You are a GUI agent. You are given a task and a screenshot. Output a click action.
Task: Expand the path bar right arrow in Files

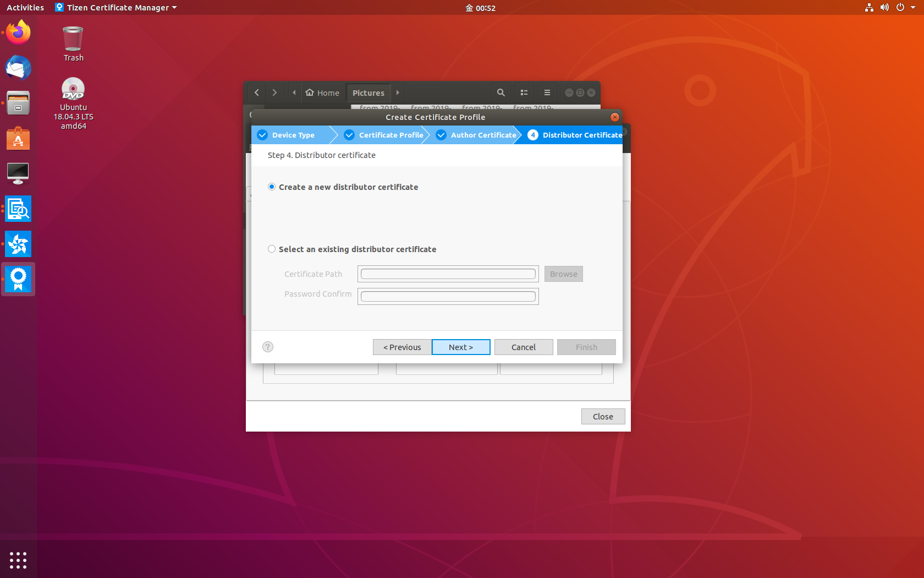pos(398,92)
